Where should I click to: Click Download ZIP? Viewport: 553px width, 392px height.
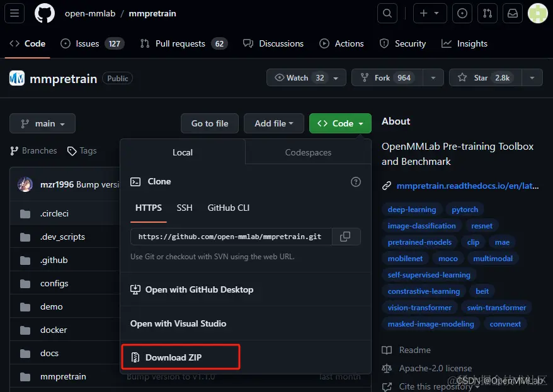[x=181, y=357]
